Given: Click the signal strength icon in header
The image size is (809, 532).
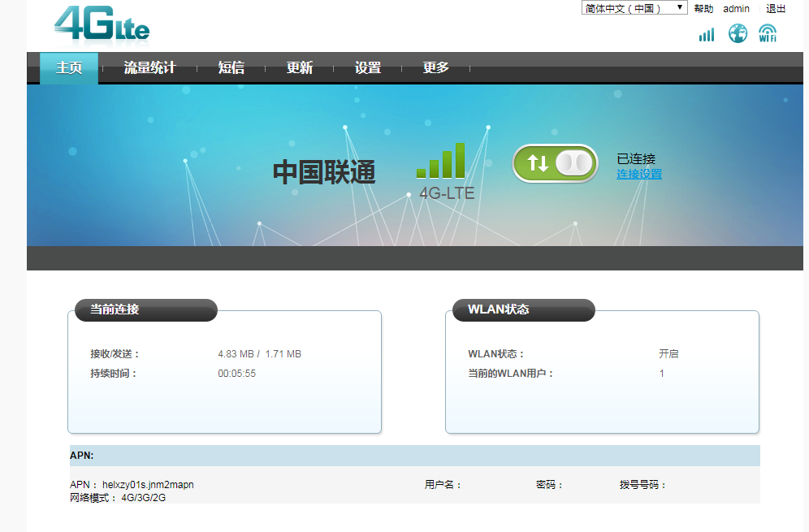Looking at the screenshot, I should click(707, 34).
